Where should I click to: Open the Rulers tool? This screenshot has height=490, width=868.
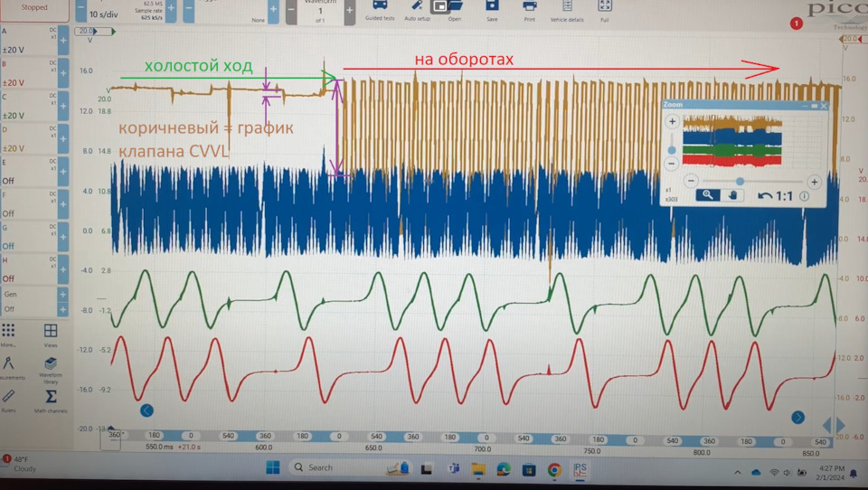pyautogui.click(x=8, y=400)
